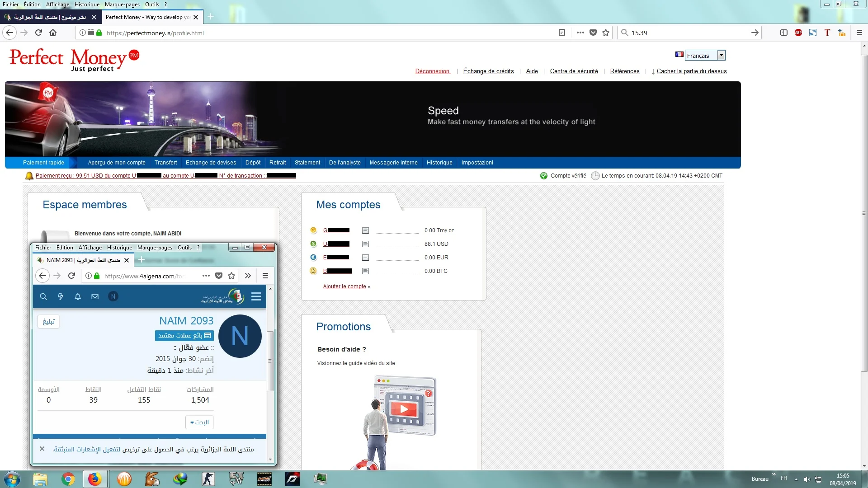
Task: Click the sidebar toggle icon in Firefox toolbar
Action: pos(784,33)
